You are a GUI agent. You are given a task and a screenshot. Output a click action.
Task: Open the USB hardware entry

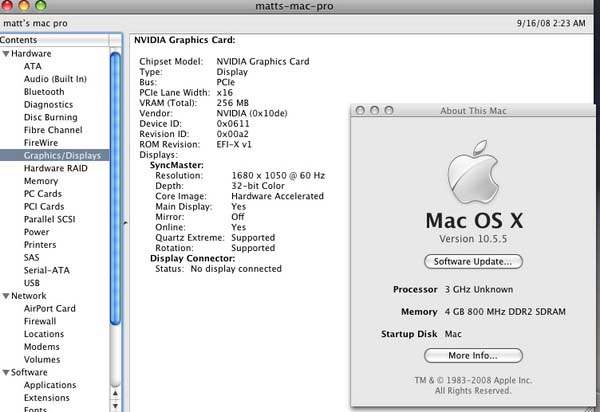click(x=34, y=283)
